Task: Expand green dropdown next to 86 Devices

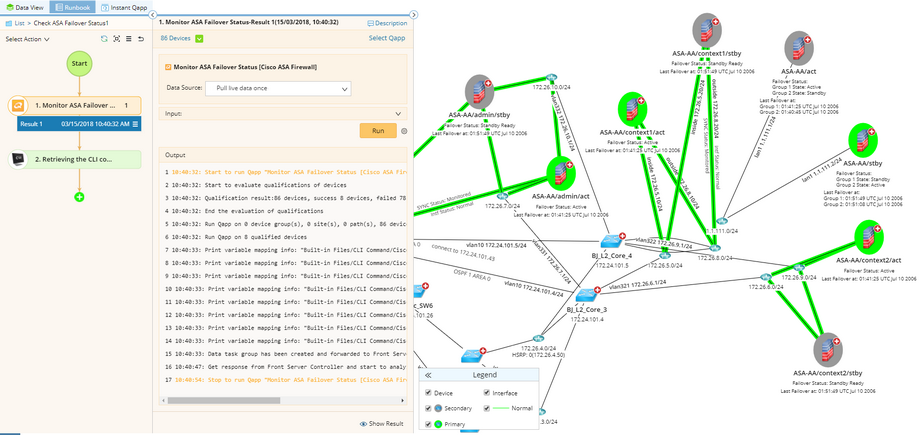Action: [x=199, y=39]
